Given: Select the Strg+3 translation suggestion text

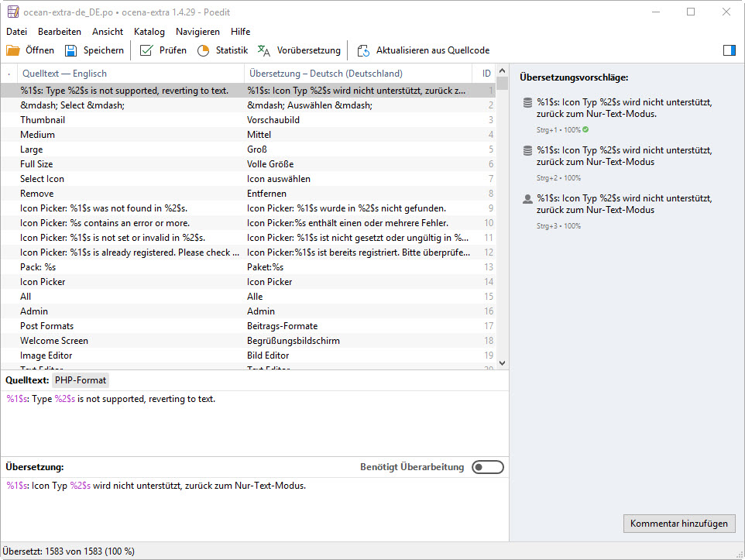Looking at the screenshot, I should tap(624, 204).
